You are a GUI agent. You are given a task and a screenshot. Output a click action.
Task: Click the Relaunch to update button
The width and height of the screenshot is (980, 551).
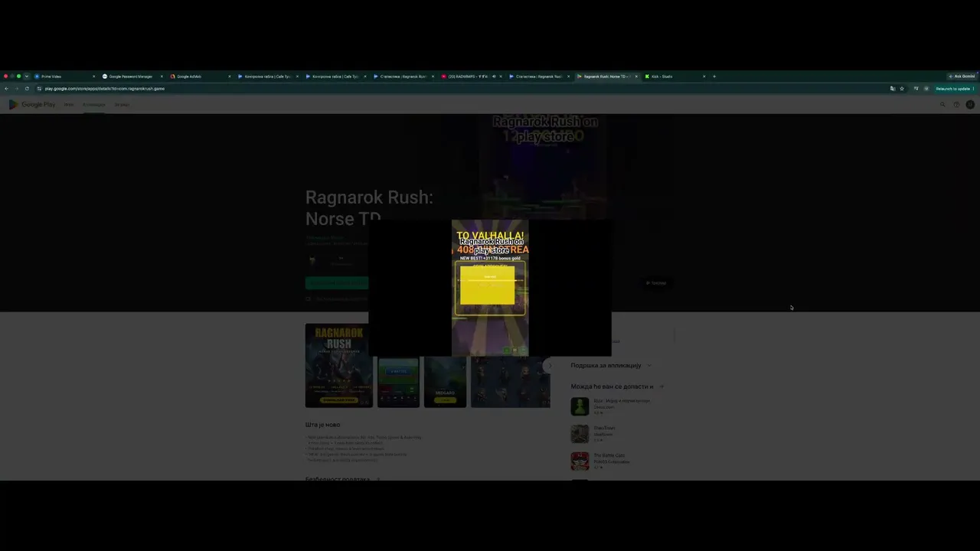955,89
